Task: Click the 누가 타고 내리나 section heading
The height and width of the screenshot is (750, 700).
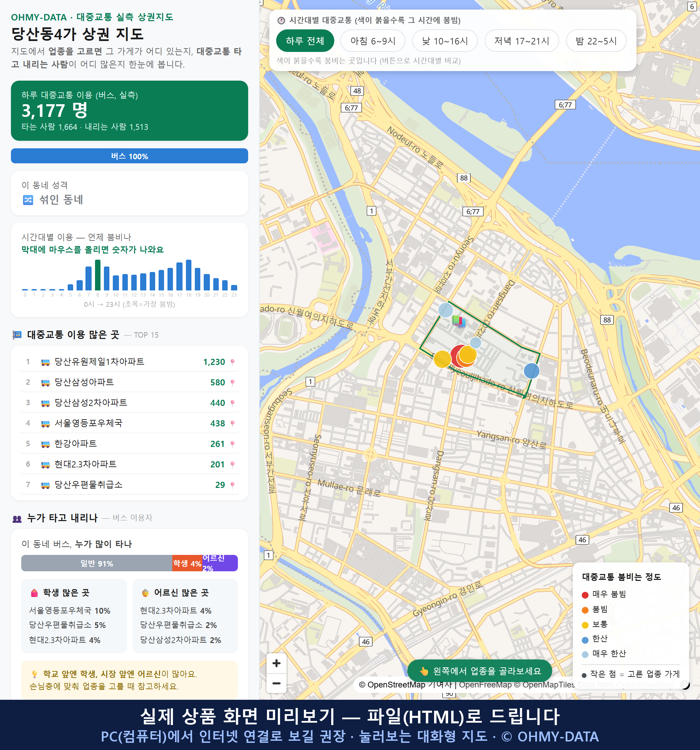Action: pos(62,518)
